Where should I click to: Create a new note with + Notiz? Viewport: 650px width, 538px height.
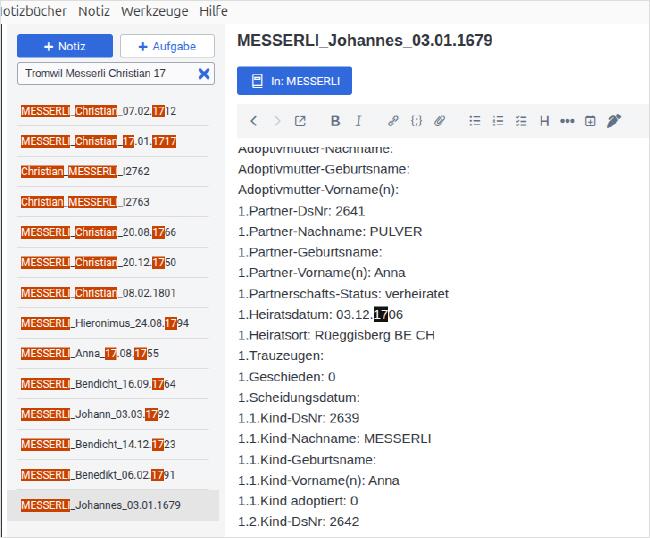(x=65, y=46)
